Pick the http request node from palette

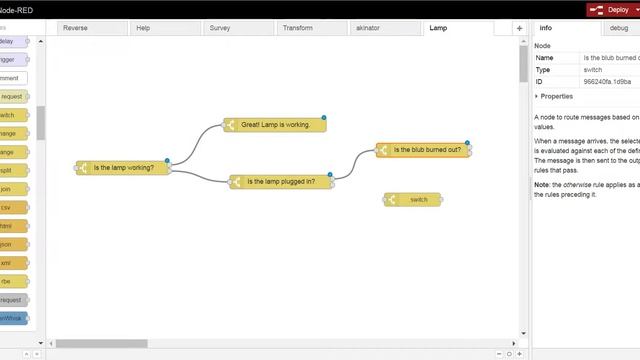(13, 97)
